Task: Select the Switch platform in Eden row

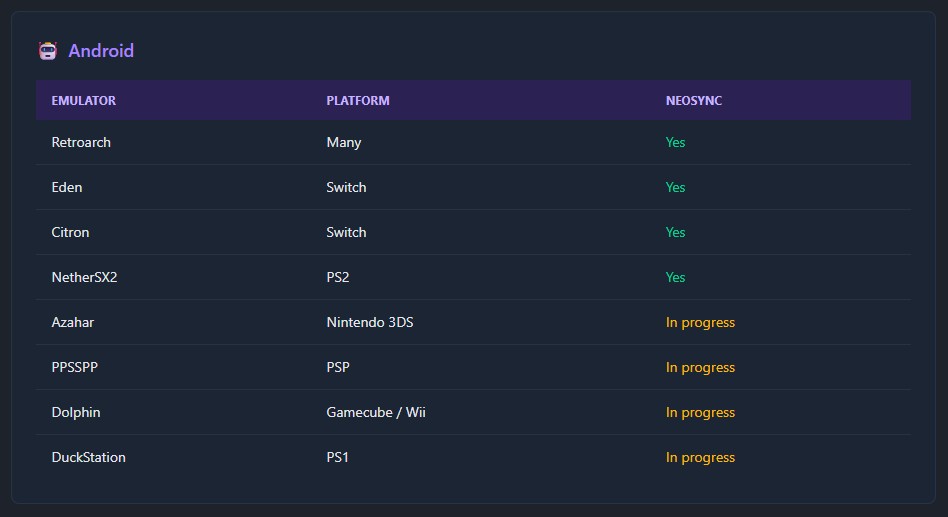Action: pyautogui.click(x=346, y=187)
